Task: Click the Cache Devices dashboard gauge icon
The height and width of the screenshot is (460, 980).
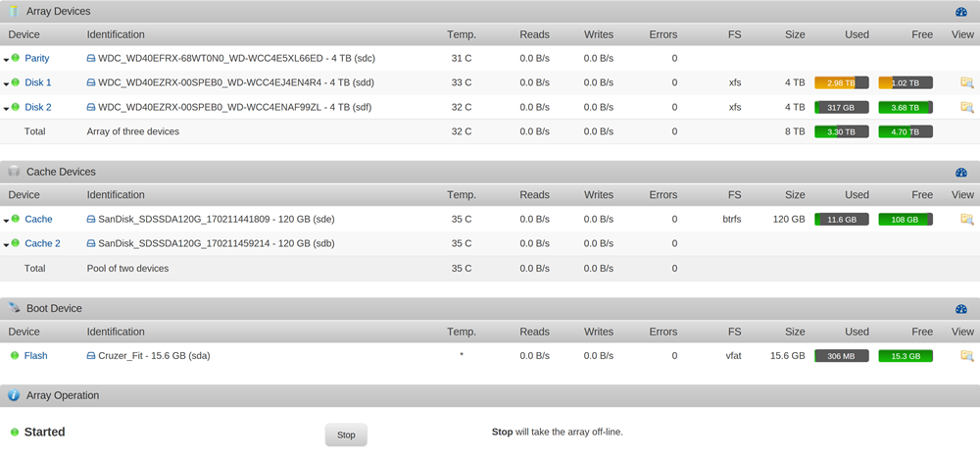Action: pyautogui.click(x=961, y=172)
